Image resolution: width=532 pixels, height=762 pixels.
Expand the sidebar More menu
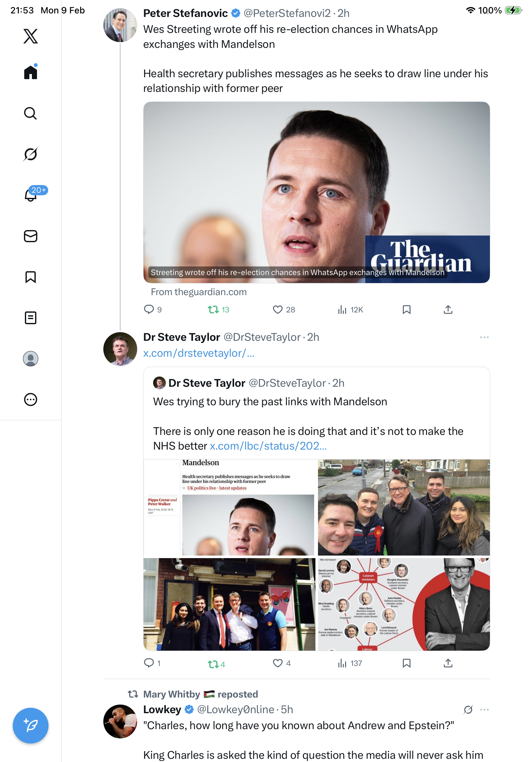31,399
